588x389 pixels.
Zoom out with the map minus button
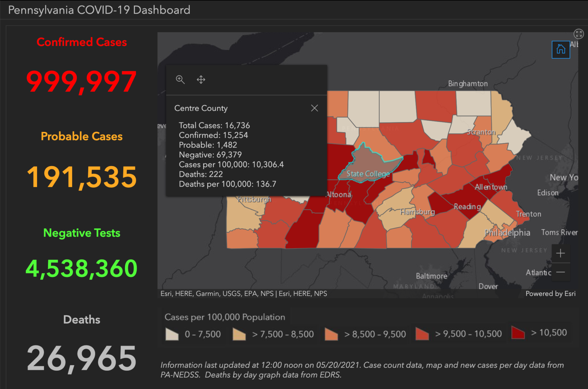(561, 272)
